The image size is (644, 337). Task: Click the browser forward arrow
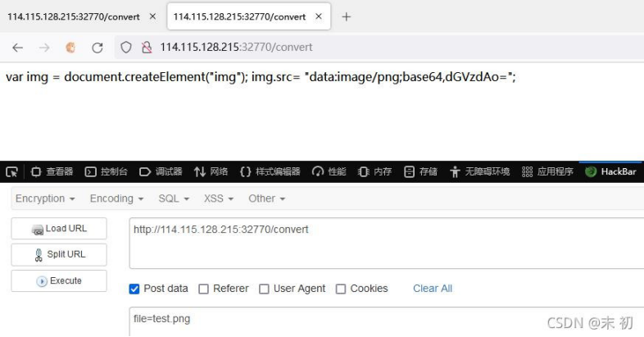[x=44, y=48]
